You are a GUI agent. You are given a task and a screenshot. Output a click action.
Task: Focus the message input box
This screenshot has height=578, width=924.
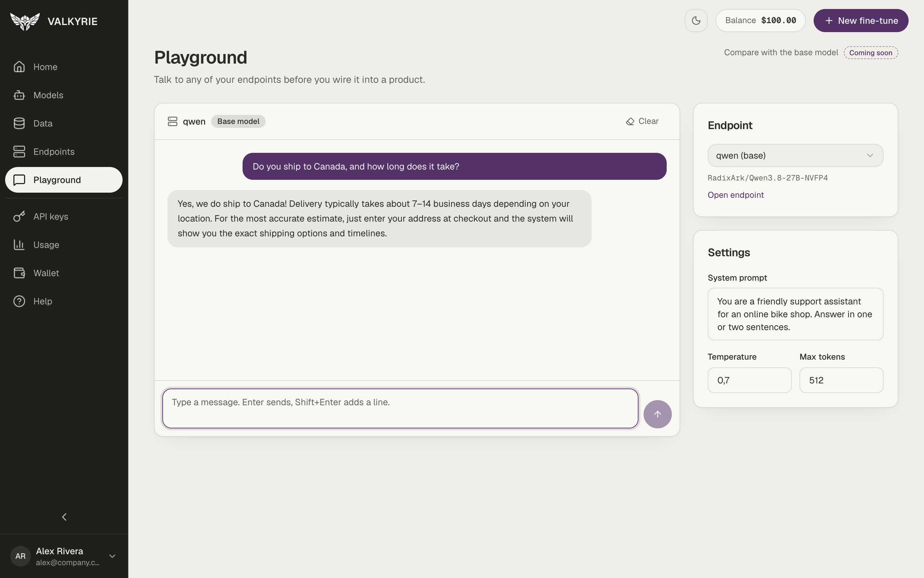[400, 408]
